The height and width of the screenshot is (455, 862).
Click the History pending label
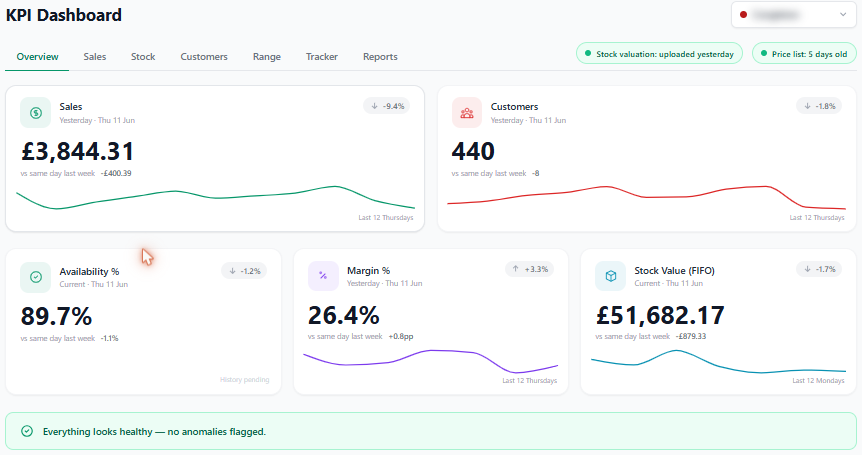tap(245, 380)
